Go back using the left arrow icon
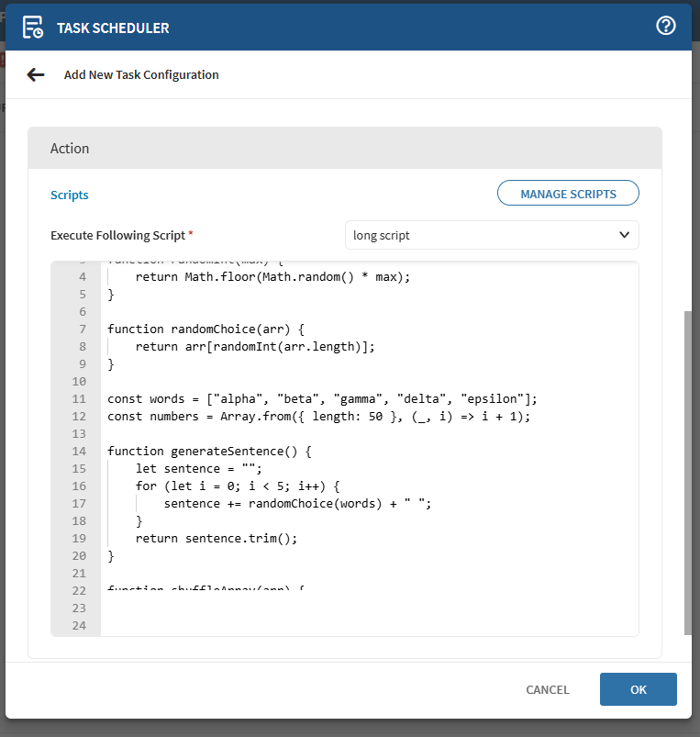Image resolution: width=700 pixels, height=737 pixels. tap(36, 74)
